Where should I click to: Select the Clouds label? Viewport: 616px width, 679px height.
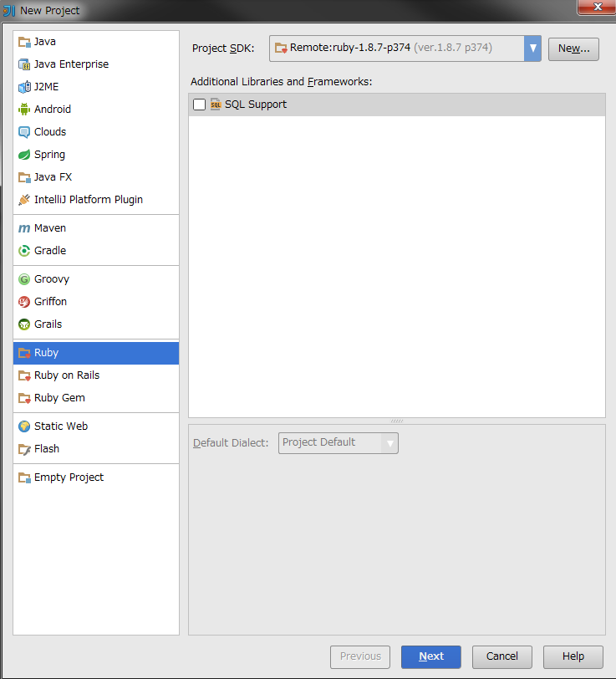(x=50, y=131)
